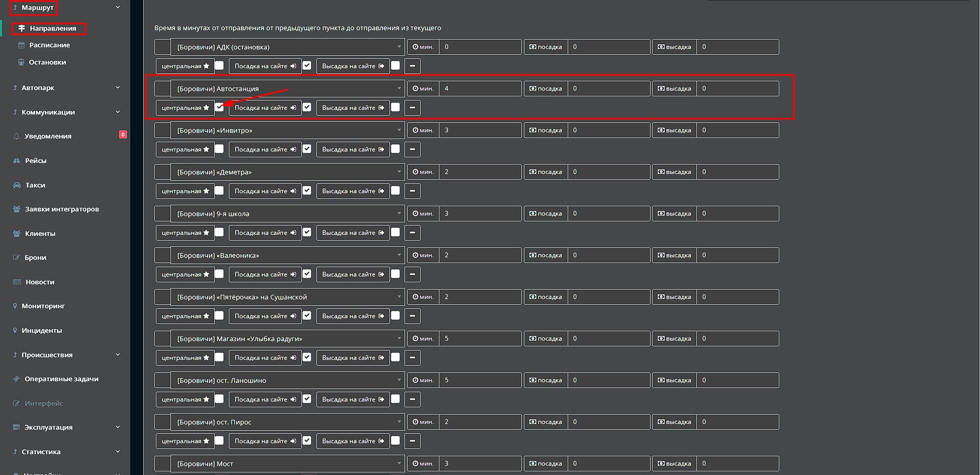Enable Высадка на сайте for «Инвитро» stop

(396, 149)
